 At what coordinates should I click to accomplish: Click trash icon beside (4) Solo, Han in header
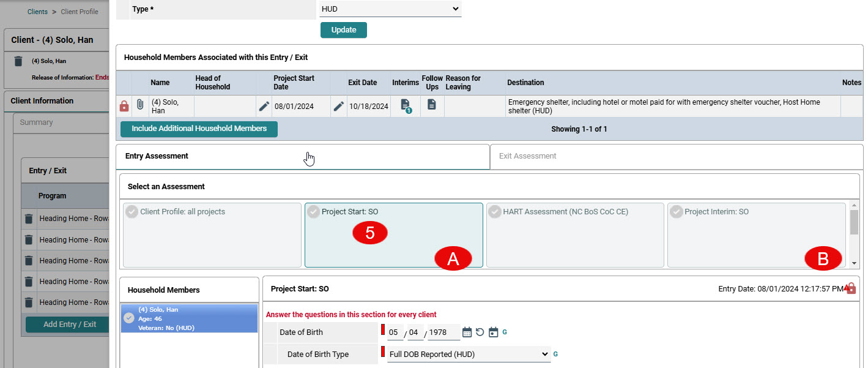[18, 61]
